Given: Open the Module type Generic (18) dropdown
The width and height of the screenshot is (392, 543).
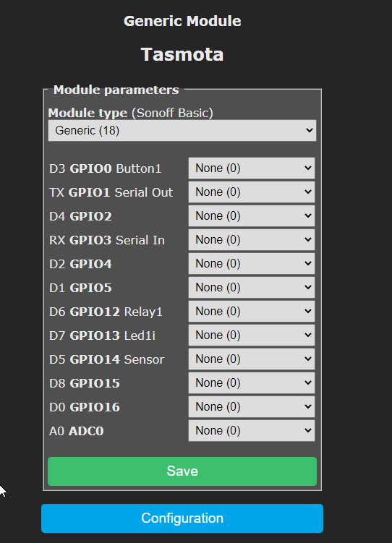Looking at the screenshot, I should tap(182, 131).
